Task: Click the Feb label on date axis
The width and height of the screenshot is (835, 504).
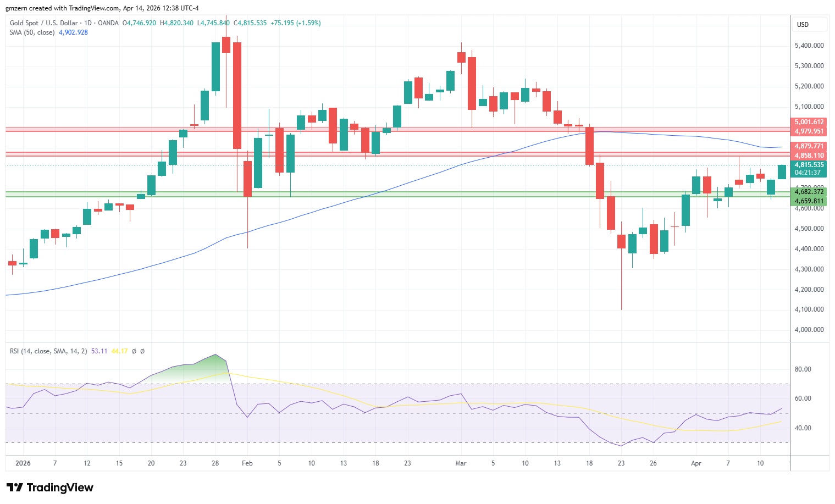Action: pos(247,463)
